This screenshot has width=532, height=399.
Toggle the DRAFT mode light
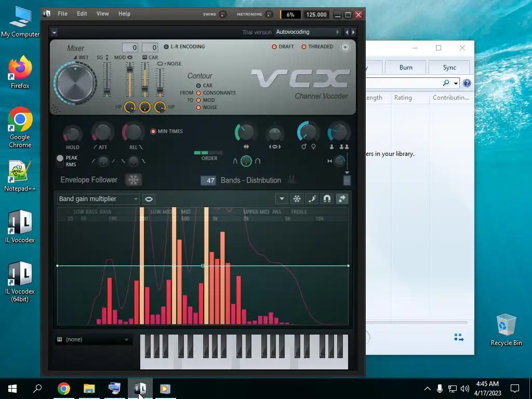[274, 47]
